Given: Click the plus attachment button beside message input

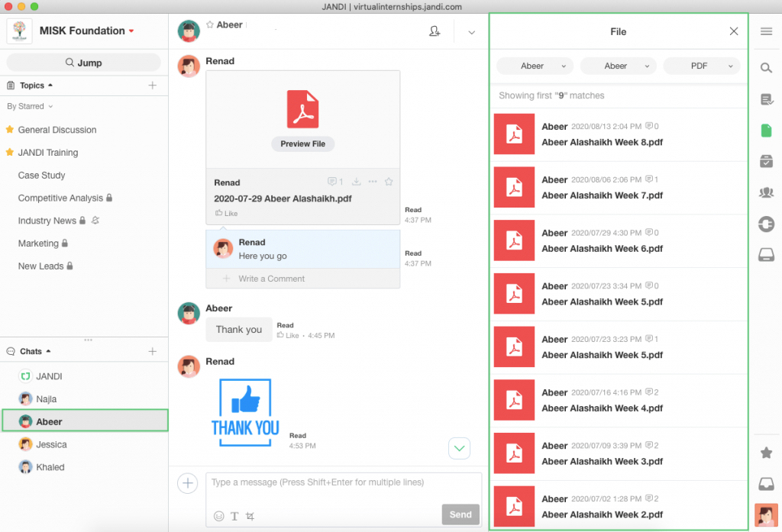Looking at the screenshot, I should [x=186, y=482].
